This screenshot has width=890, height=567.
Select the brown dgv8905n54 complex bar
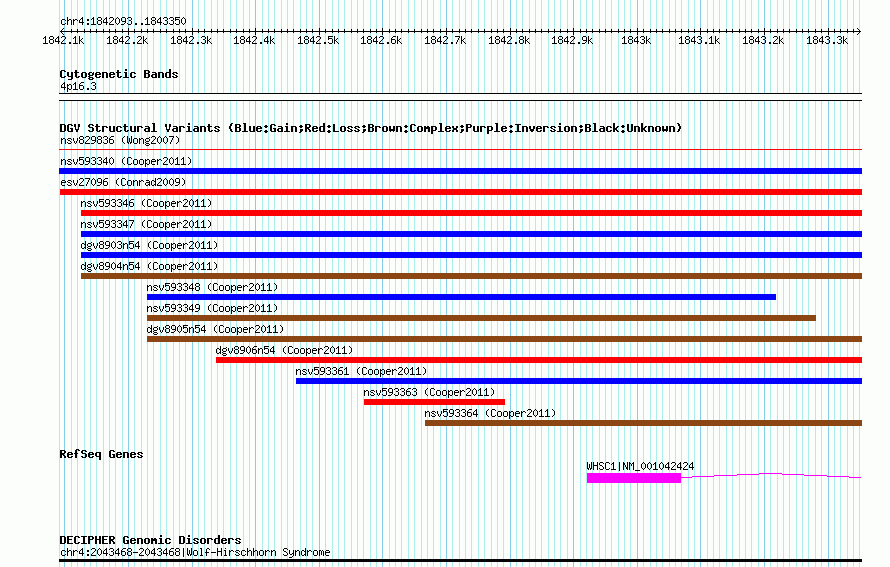pyautogui.click(x=504, y=339)
